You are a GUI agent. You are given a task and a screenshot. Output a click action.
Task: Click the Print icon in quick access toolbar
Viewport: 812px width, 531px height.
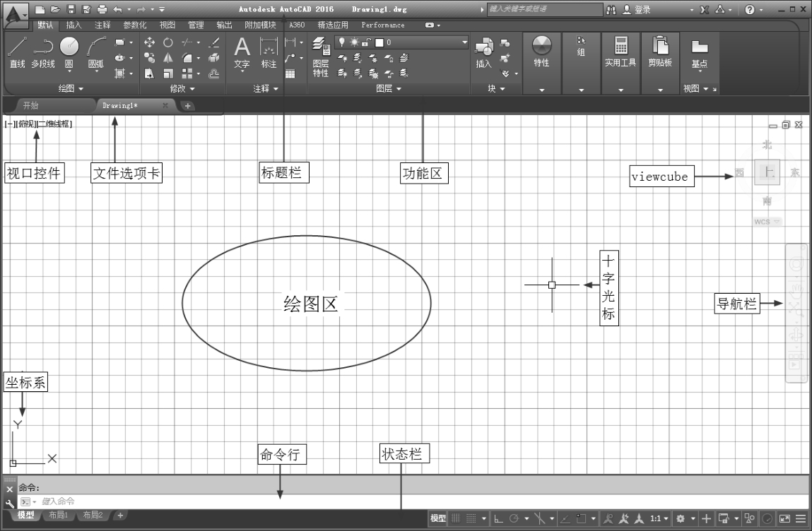point(102,9)
